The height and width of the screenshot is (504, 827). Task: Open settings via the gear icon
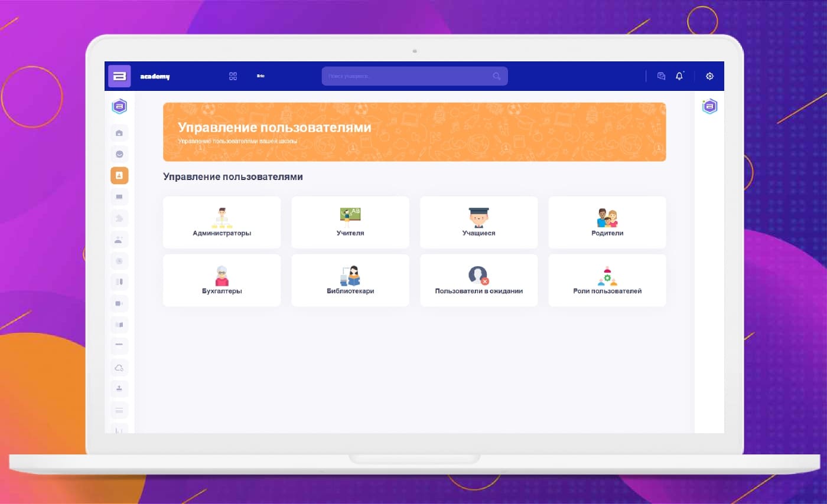pyautogui.click(x=709, y=76)
